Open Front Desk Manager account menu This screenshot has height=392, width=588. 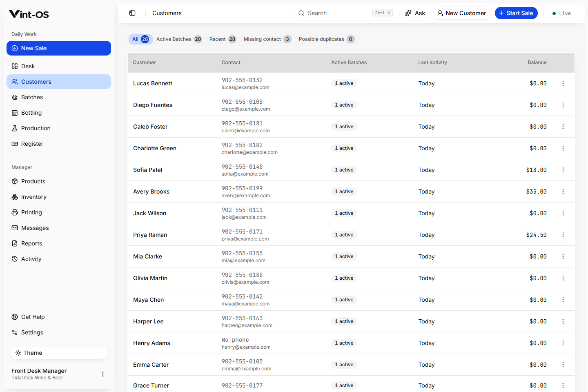103,374
